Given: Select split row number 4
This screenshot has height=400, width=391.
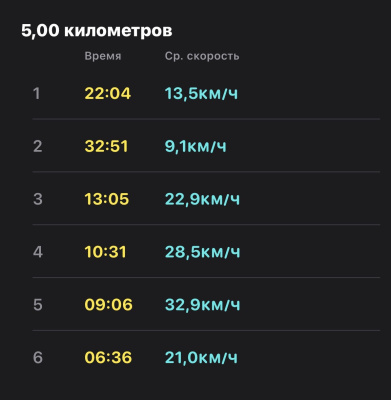Looking at the screenshot, I should click(x=206, y=252).
